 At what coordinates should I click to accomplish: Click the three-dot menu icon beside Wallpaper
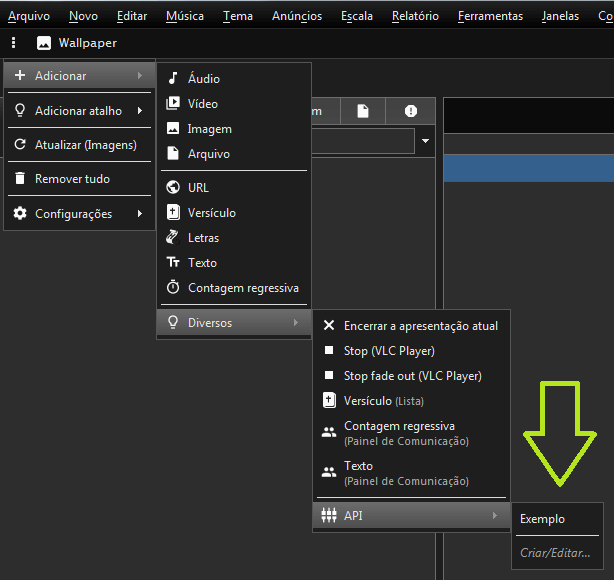(13, 43)
